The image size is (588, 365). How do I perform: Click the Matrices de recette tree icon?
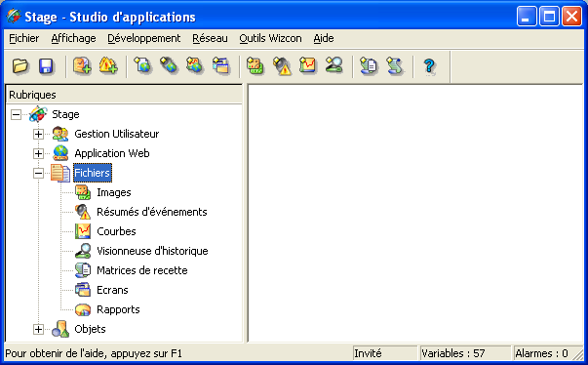(83, 270)
